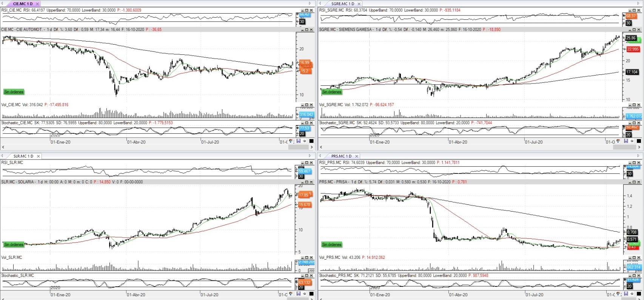Click the save icon in CIE.MC chart footer

tap(298, 141)
